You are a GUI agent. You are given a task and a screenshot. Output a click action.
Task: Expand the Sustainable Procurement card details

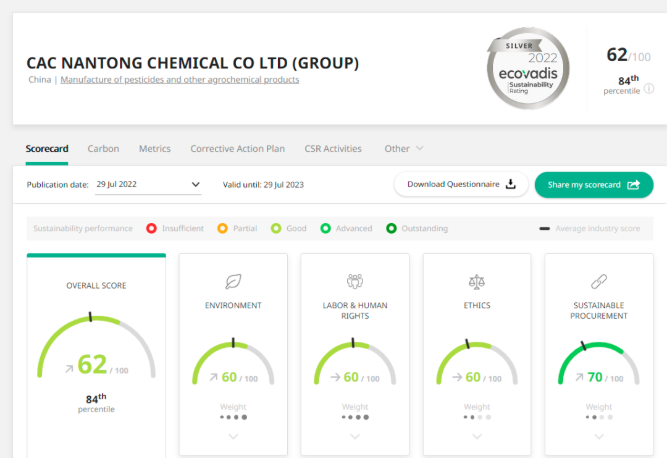pos(599,436)
